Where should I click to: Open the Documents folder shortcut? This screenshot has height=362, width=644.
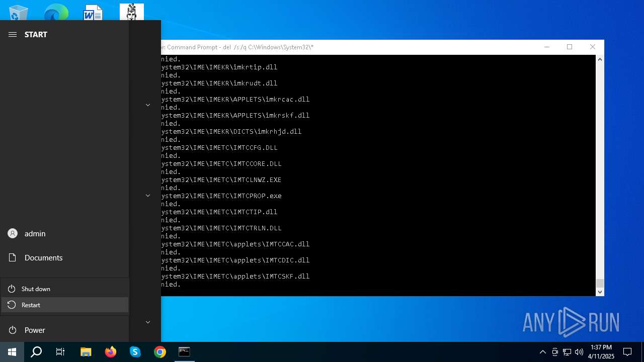point(64,258)
